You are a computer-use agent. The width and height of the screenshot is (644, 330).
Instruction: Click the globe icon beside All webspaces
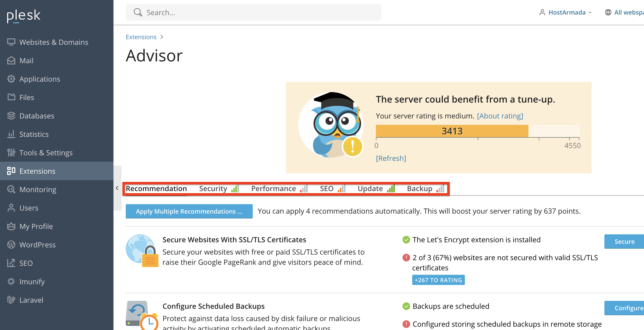pyautogui.click(x=608, y=12)
